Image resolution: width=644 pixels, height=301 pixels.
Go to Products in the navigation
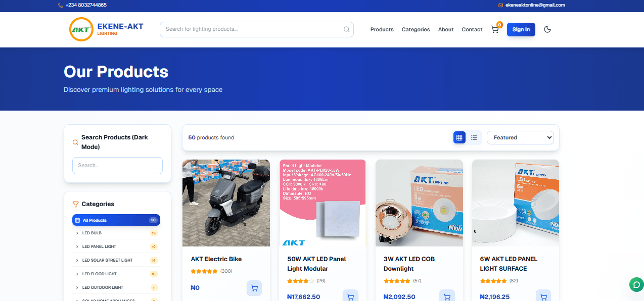click(382, 29)
